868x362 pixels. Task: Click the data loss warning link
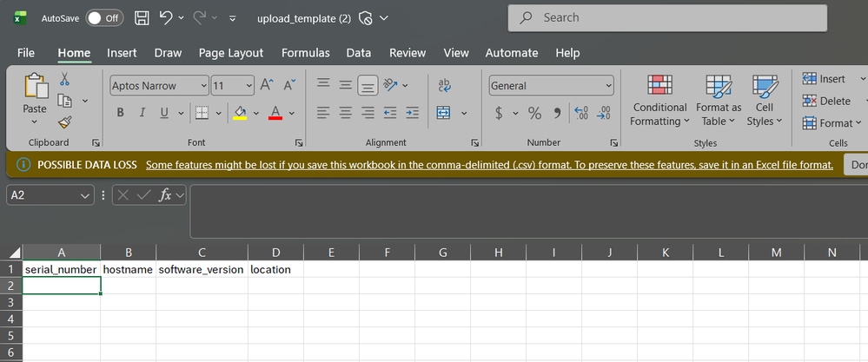(x=489, y=165)
